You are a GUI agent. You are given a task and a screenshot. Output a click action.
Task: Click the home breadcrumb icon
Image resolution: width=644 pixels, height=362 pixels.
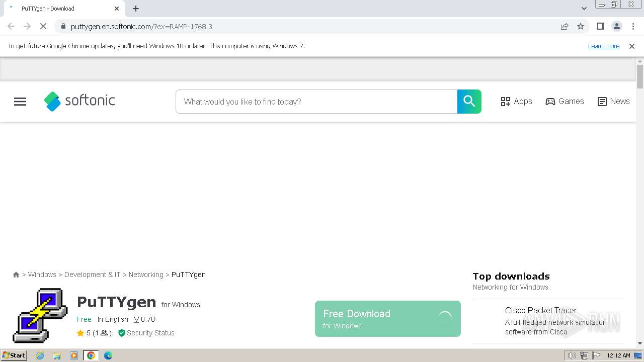coord(16,275)
